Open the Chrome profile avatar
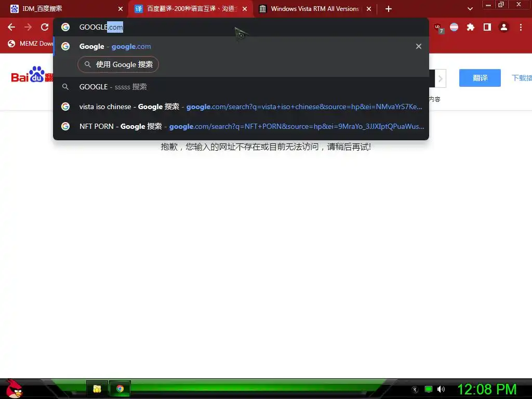The width and height of the screenshot is (532, 399). coord(504,27)
